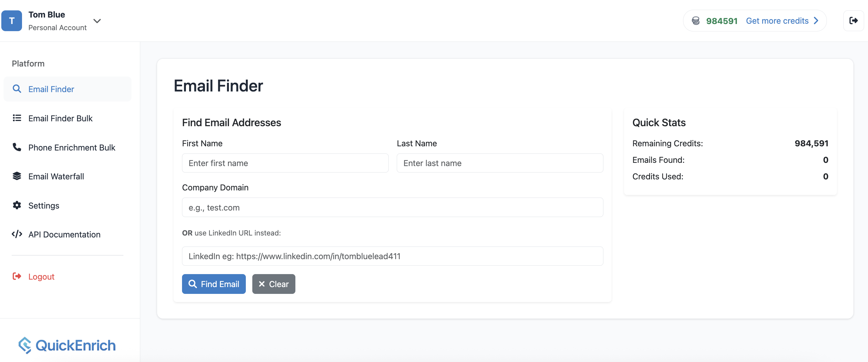Click the Email Waterfall layers icon
Image resolution: width=868 pixels, height=362 pixels.
coord(17,176)
